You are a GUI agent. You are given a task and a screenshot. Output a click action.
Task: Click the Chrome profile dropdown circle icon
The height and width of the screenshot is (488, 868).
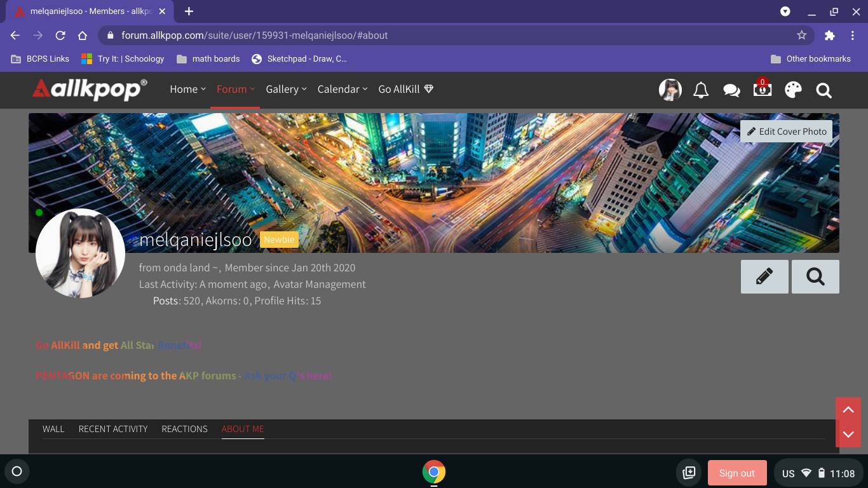coord(785,11)
